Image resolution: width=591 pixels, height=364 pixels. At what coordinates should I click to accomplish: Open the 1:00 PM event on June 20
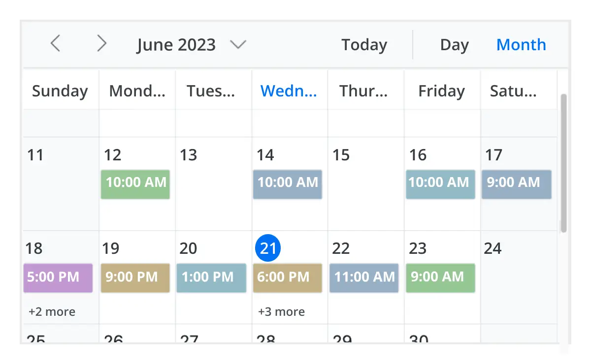pos(211,278)
